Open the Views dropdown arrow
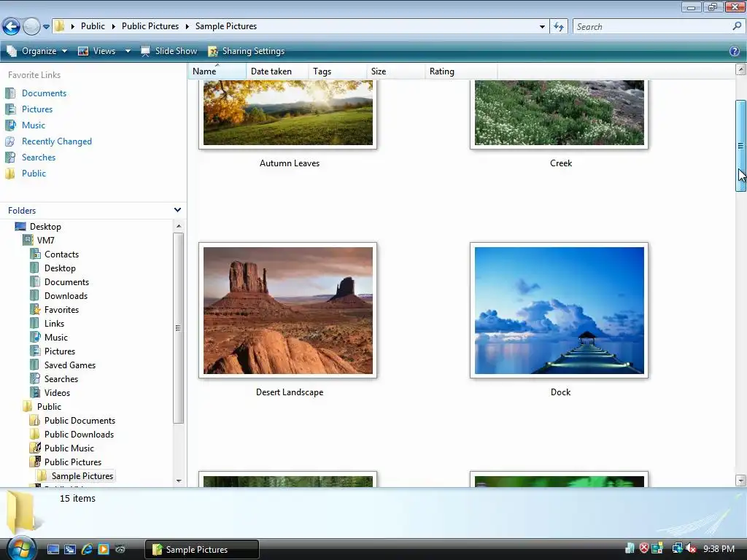The image size is (747, 560). pos(128,51)
